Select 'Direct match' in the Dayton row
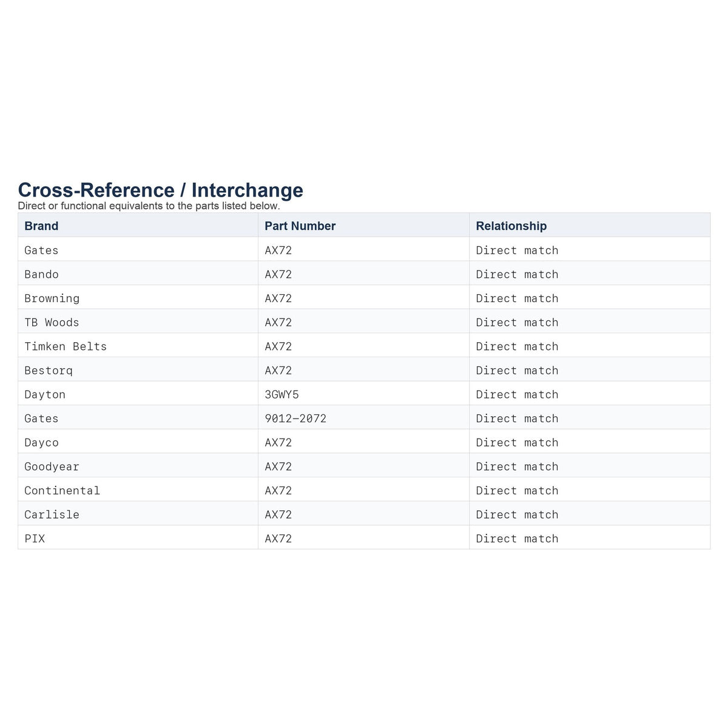 click(517, 394)
